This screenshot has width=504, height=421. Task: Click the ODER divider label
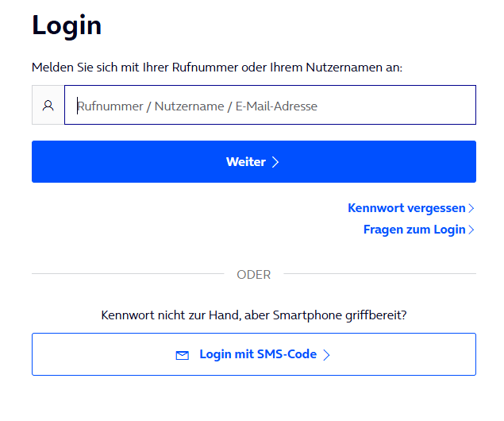tap(254, 275)
